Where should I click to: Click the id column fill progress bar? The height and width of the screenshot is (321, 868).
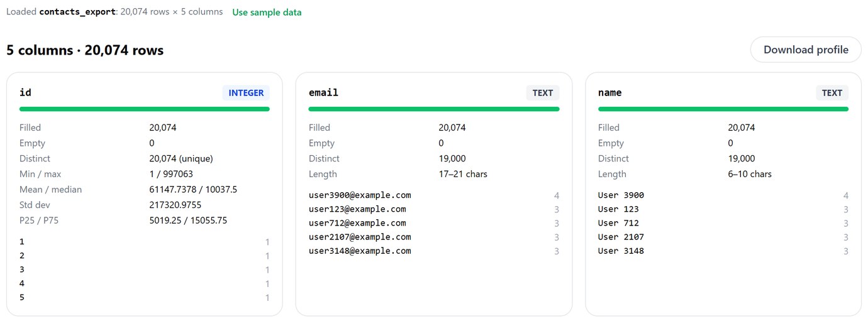click(145, 109)
